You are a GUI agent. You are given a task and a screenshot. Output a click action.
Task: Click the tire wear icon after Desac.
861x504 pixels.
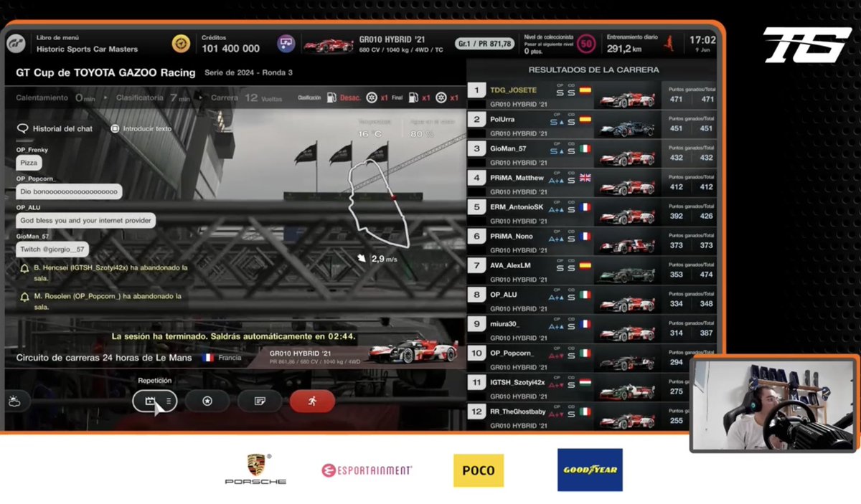(372, 98)
